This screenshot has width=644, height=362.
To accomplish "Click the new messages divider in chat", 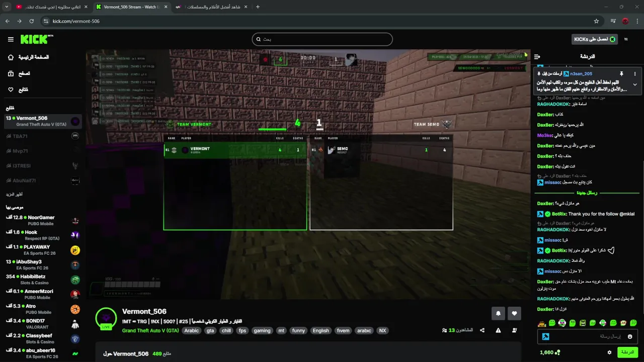I will pyautogui.click(x=587, y=193).
